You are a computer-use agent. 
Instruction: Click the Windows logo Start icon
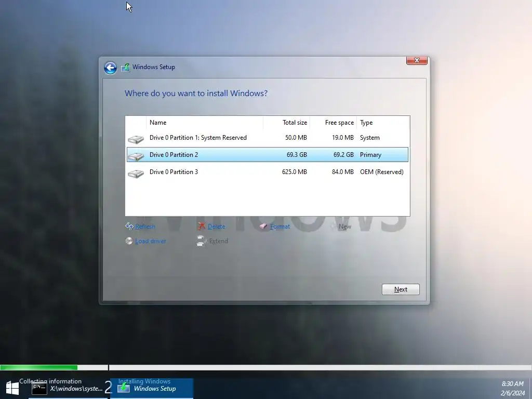coord(12,388)
